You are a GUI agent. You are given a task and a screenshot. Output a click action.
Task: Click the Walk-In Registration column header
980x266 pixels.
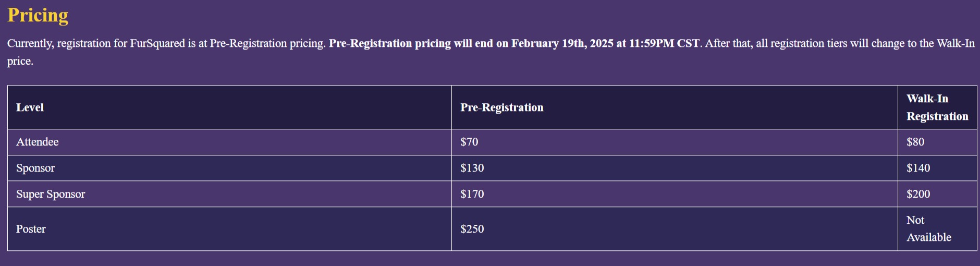[x=937, y=107]
